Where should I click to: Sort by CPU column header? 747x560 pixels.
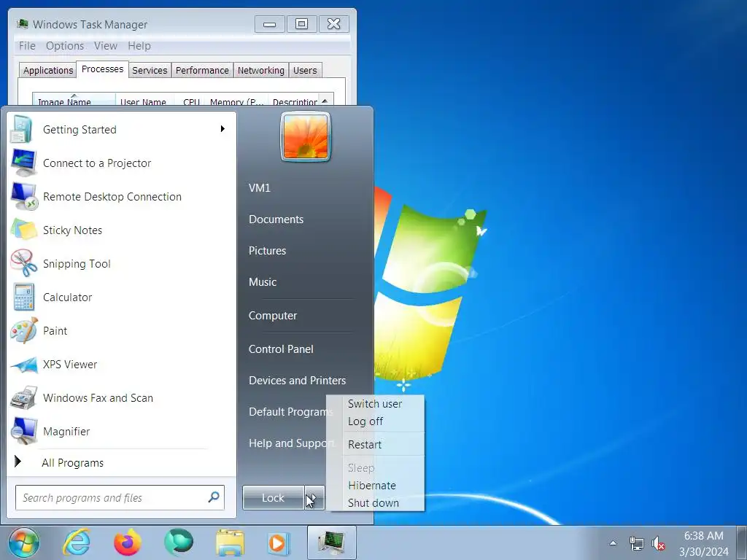click(190, 99)
